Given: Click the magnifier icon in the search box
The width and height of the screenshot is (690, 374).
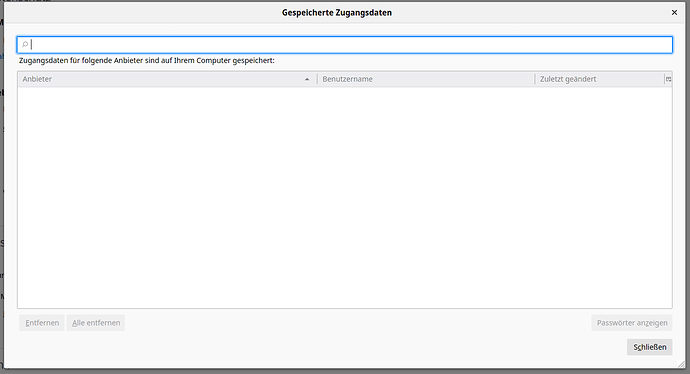Looking at the screenshot, I should [25, 44].
